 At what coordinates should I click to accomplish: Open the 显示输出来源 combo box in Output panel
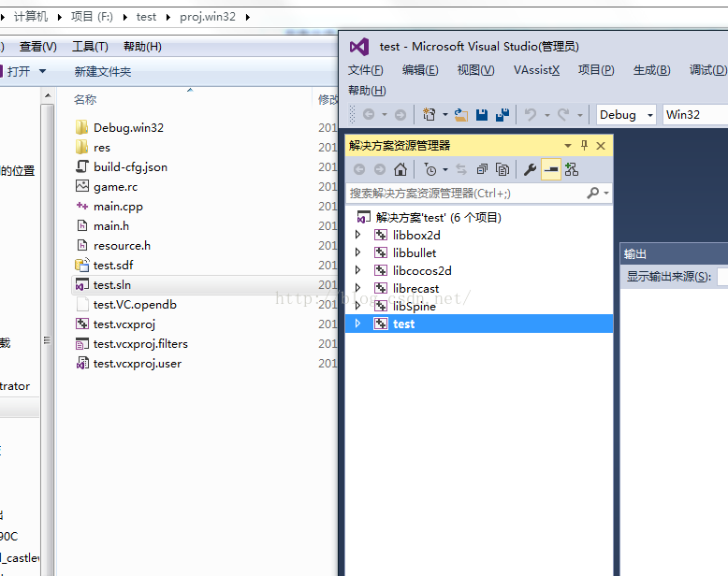722,277
